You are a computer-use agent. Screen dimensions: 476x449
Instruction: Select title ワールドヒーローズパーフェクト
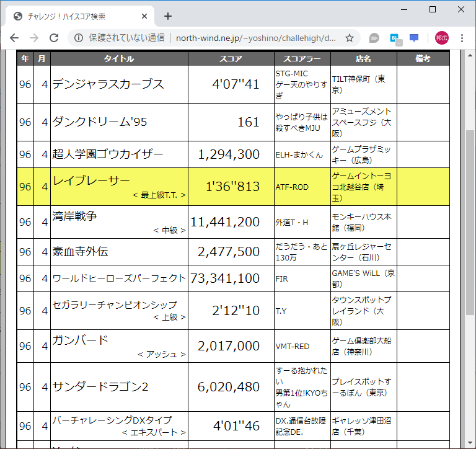click(119, 278)
